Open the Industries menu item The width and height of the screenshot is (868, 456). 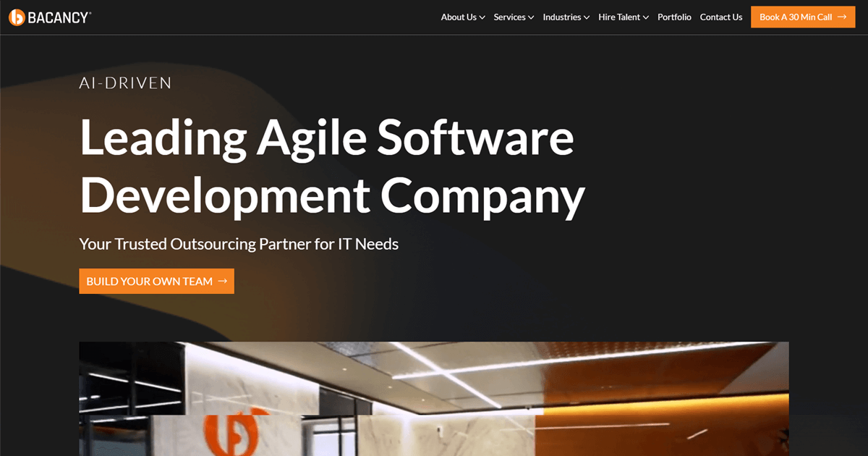click(561, 17)
